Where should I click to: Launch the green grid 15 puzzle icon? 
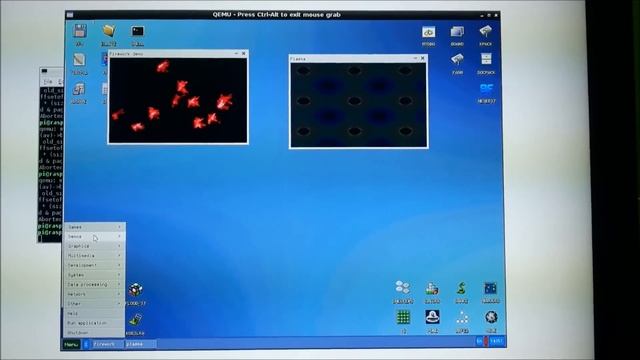click(403, 317)
